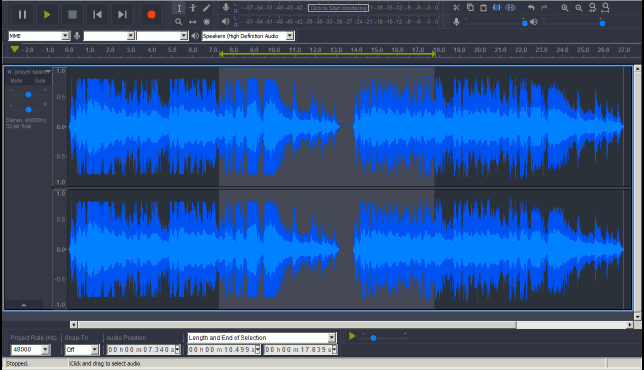Toggle the track Solo button
The width and height of the screenshot is (644, 370).
40,81
